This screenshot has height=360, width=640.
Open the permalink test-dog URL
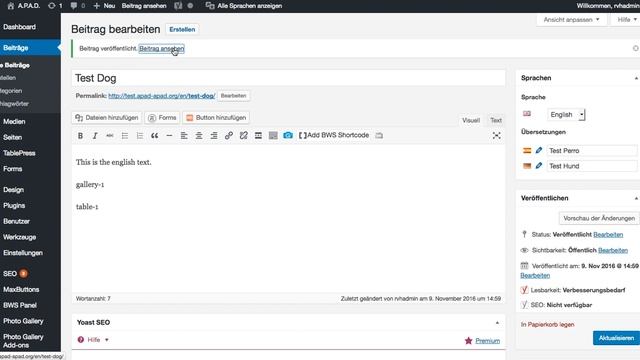tap(162, 96)
